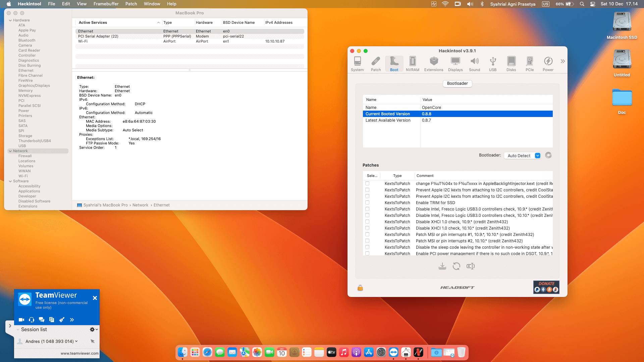Check the AppleBacklightInjector patch checkbox
Viewport: 644px width, 362px height.
pyautogui.click(x=367, y=184)
